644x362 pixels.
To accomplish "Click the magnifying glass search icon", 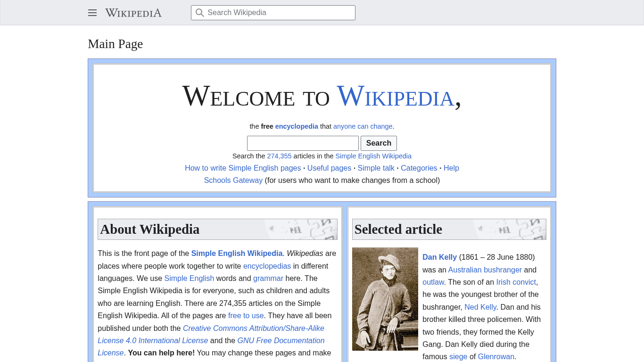I will (x=200, y=13).
